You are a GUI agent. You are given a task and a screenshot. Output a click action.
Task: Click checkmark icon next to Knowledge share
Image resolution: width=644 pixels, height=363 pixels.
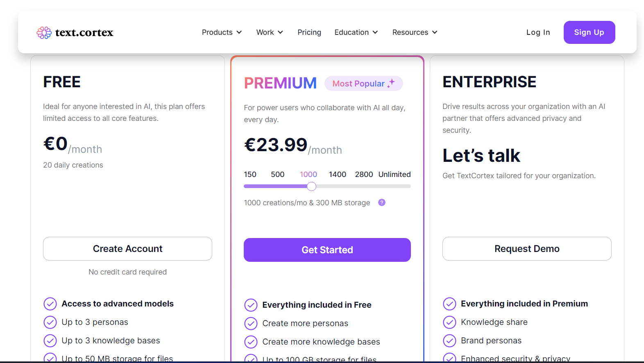pyautogui.click(x=449, y=322)
